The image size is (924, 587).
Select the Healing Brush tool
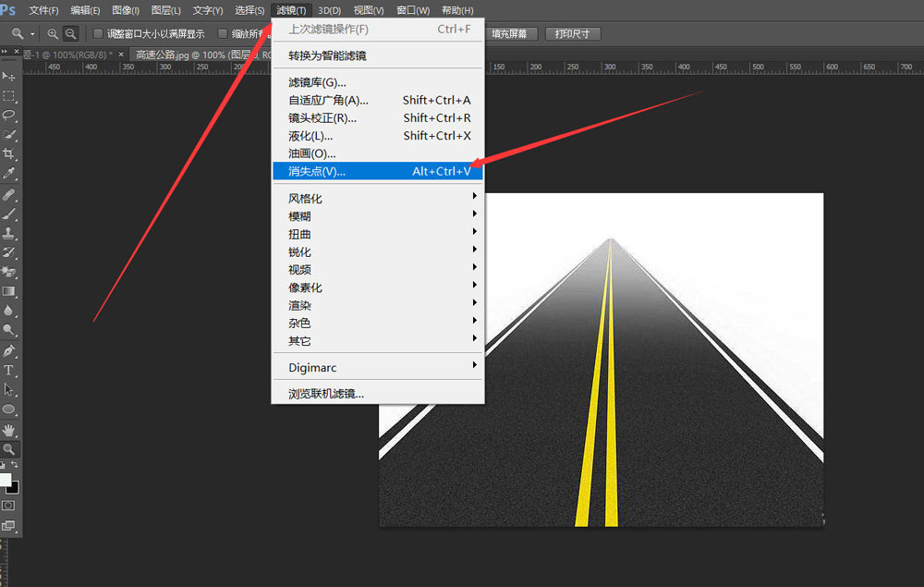coord(9,194)
